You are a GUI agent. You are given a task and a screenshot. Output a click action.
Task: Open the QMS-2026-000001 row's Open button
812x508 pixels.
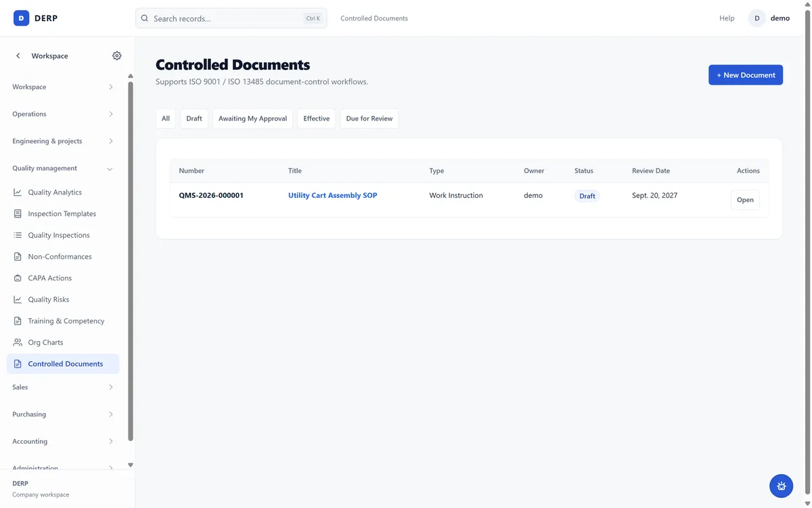coord(745,200)
